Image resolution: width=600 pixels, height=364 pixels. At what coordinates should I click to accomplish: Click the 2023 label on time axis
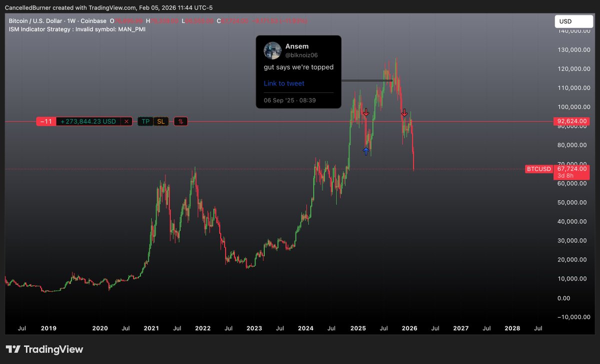click(254, 329)
